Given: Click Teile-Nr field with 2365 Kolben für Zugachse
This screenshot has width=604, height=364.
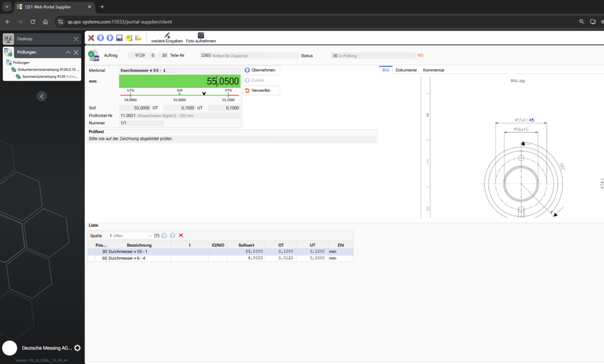Looking at the screenshot, I should pos(249,55).
